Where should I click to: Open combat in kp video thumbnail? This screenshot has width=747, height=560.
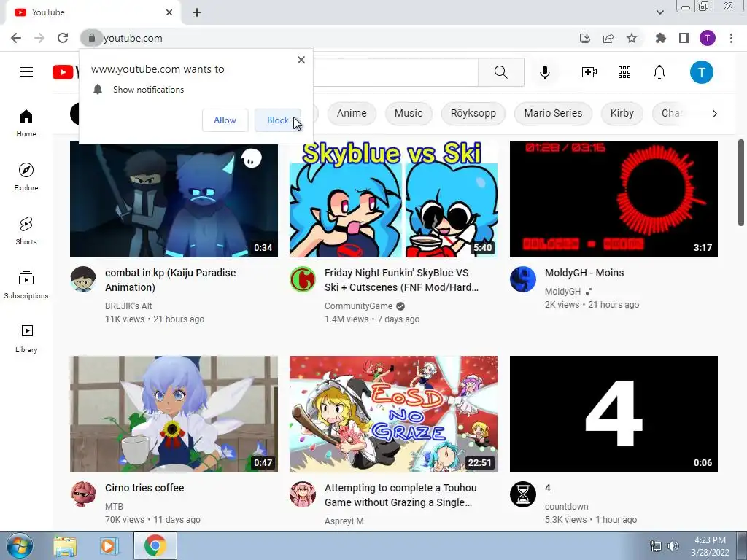(174, 199)
